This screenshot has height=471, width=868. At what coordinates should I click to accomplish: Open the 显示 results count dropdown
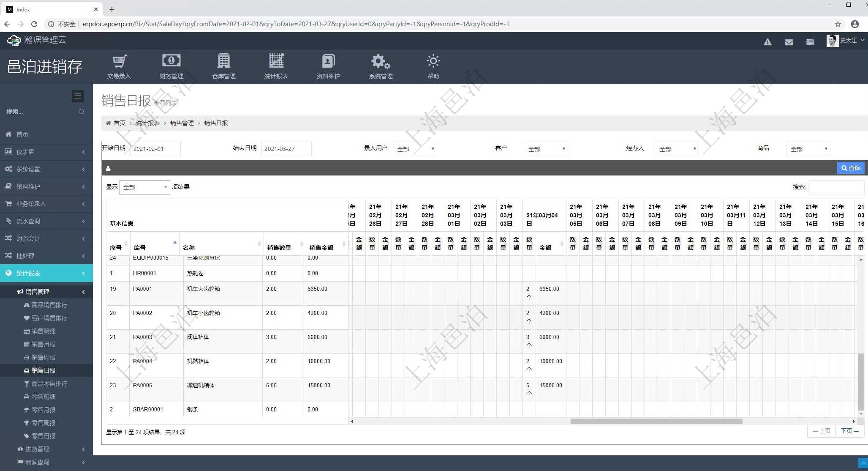[x=144, y=187]
